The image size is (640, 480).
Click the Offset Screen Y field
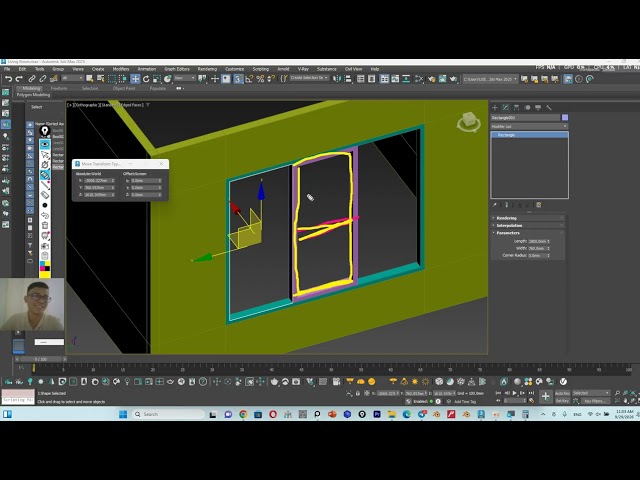[144, 188]
